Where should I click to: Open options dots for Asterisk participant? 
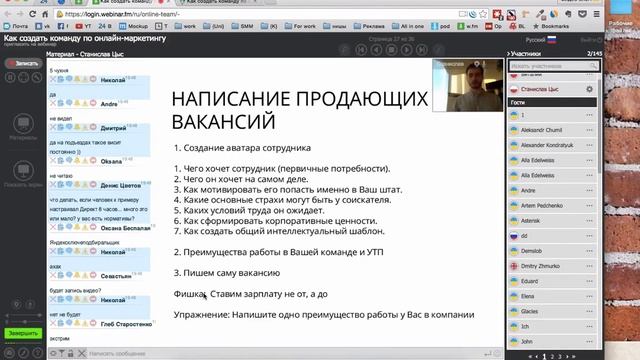click(x=589, y=221)
